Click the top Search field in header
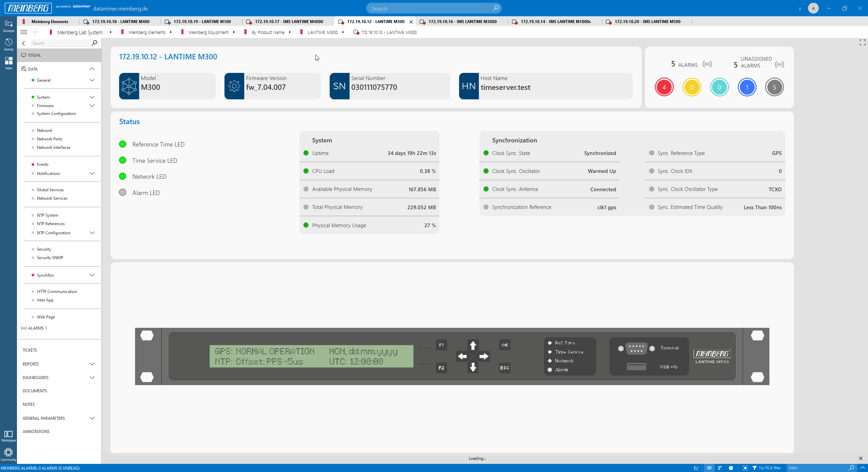 434,8
